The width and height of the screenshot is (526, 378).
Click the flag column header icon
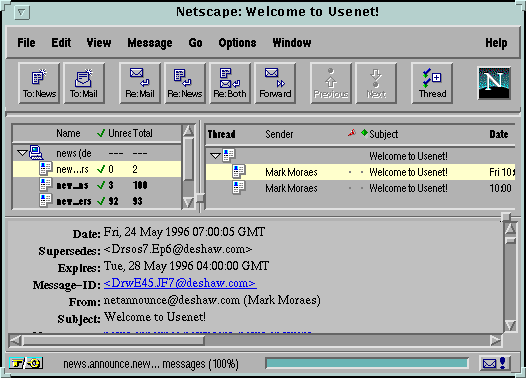[x=352, y=133]
